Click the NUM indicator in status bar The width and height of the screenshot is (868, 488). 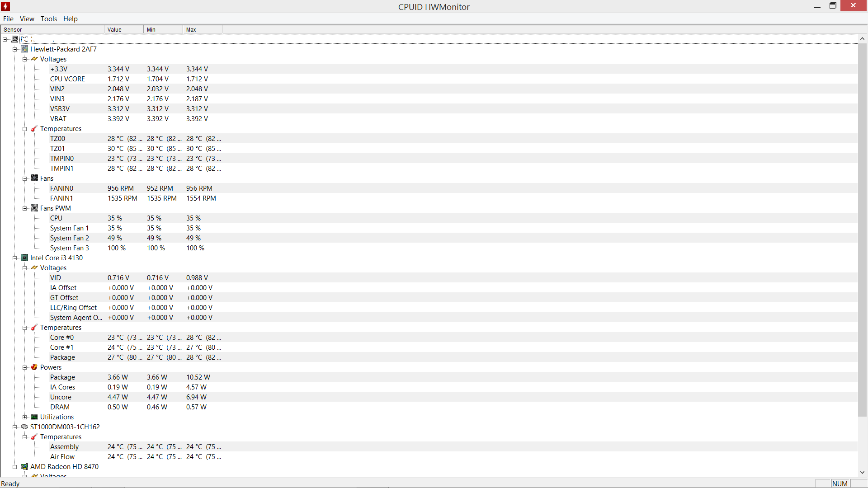click(840, 483)
